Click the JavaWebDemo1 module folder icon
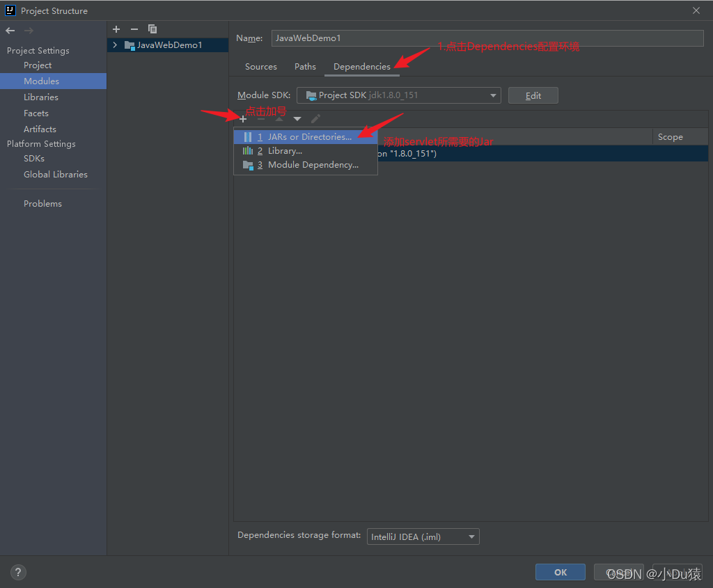The width and height of the screenshot is (713, 588). pyautogui.click(x=130, y=45)
